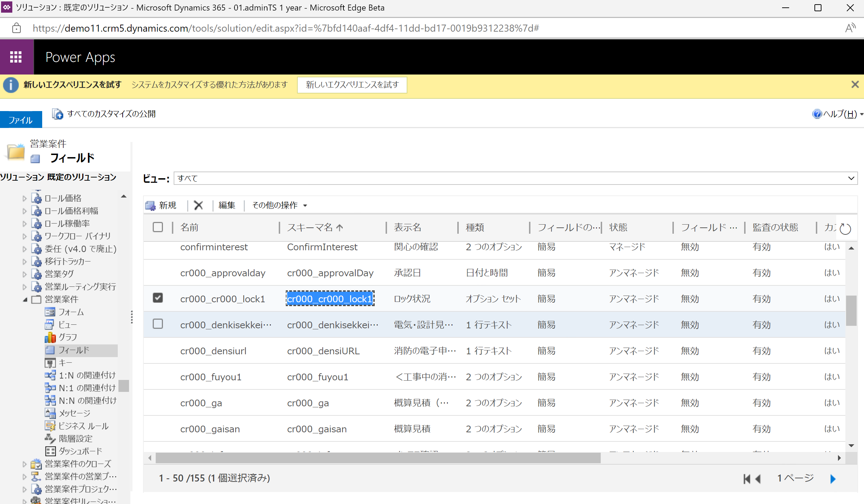The width and height of the screenshot is (864, 504).
Task: Collapse the 営業案件 tree node
Action: [x=25, y=299]
